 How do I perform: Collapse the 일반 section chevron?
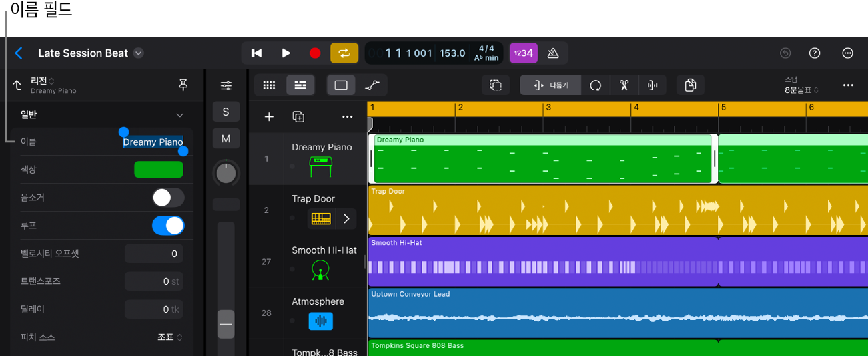click(x=179, y=115)
